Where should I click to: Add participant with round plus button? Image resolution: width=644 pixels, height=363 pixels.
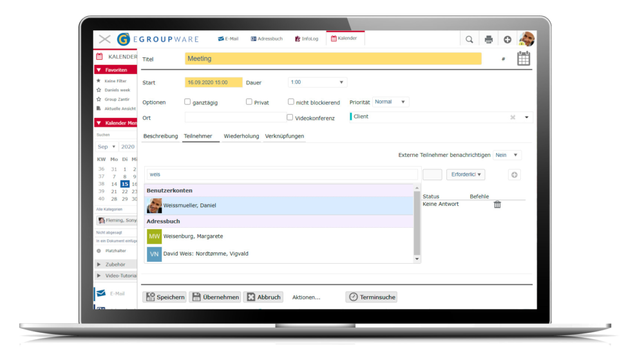tap(514, 174)
